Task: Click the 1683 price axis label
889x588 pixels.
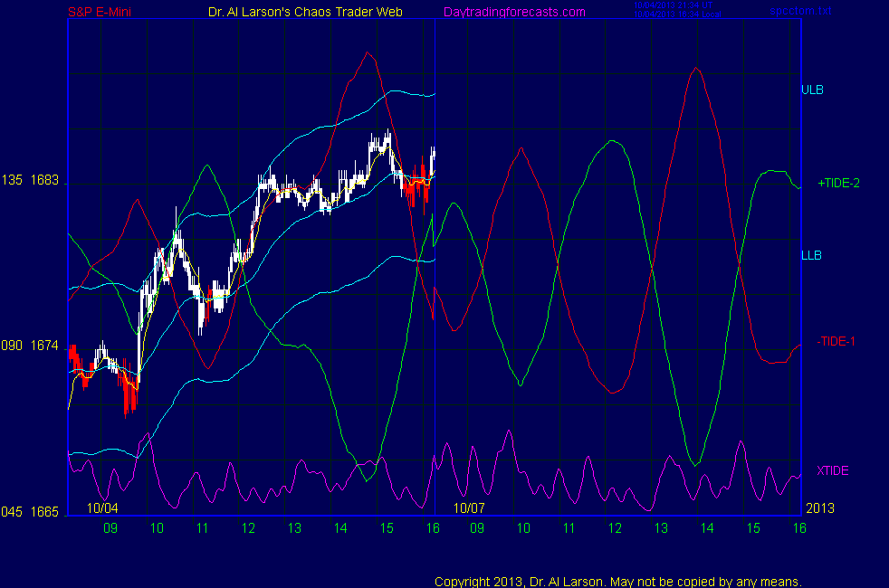Action: (44, 181)
